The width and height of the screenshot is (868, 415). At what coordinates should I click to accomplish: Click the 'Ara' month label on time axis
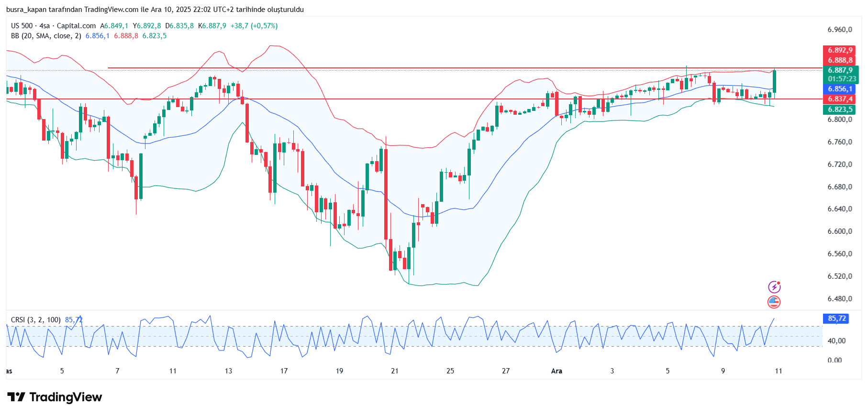[x=556, y=371]
